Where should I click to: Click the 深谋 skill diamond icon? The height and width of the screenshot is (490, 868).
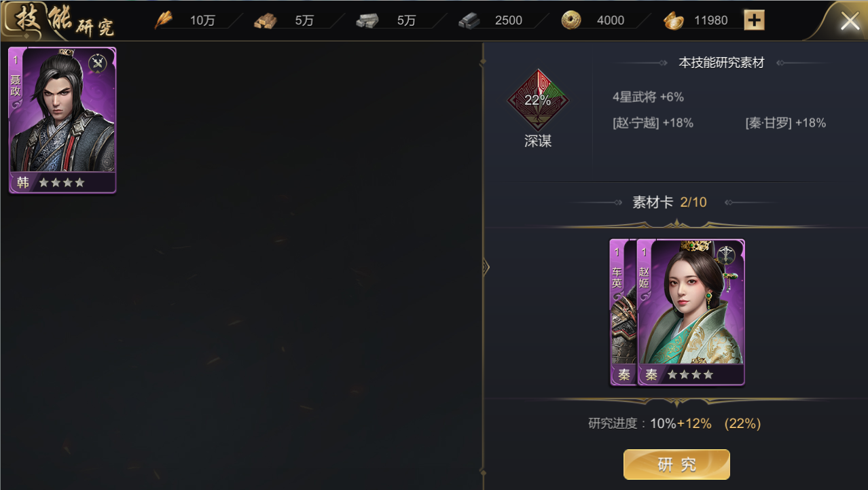pyautogui.click(x=538, y=101)
